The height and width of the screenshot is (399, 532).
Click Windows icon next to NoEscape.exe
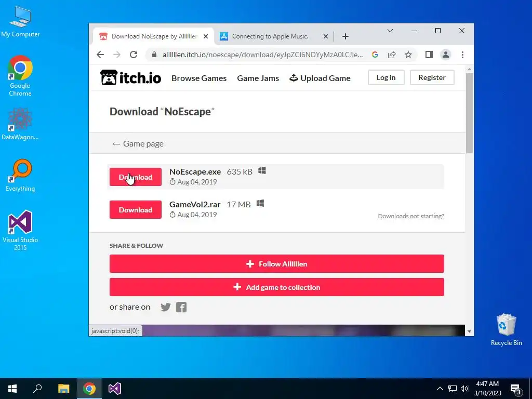point(262,170)
